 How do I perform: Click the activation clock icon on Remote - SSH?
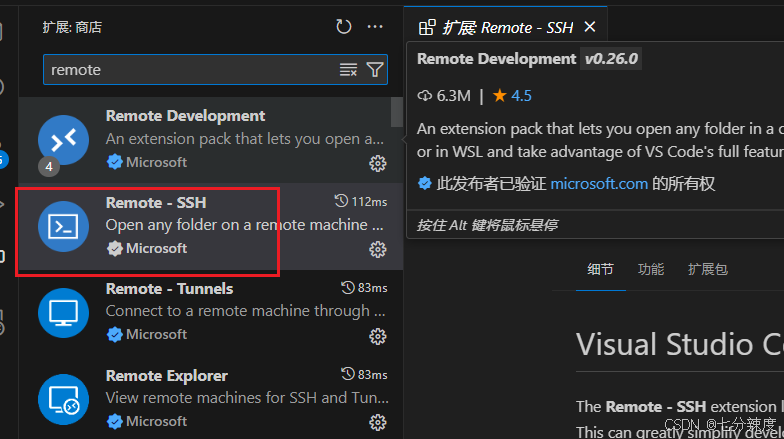[x=341, y=201]
